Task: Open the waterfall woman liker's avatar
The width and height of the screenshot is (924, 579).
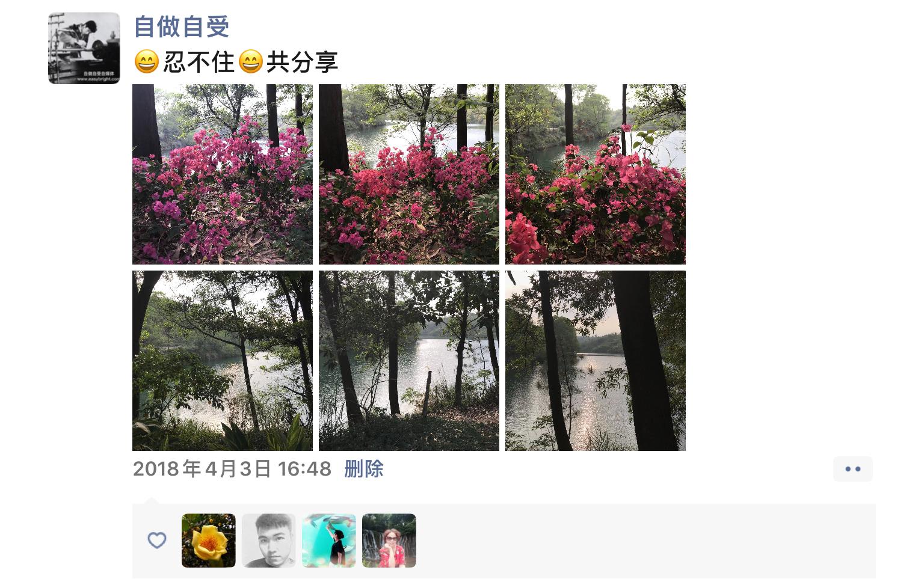Action: coord(389,541)
